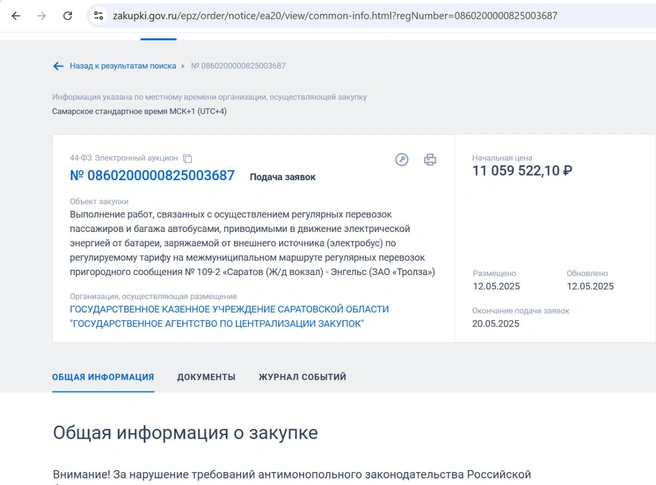Image resolution: width=656 pixels, height=485 pixels.
Task: Click the warning text starting 'Внимание!'
Action: point(292,475)
